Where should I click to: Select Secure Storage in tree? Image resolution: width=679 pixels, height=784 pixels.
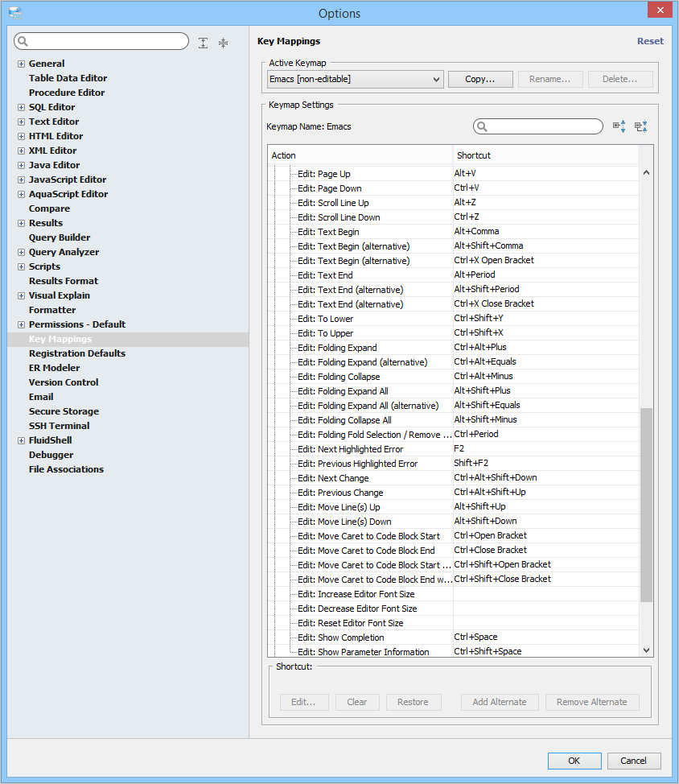click(64, 411)
